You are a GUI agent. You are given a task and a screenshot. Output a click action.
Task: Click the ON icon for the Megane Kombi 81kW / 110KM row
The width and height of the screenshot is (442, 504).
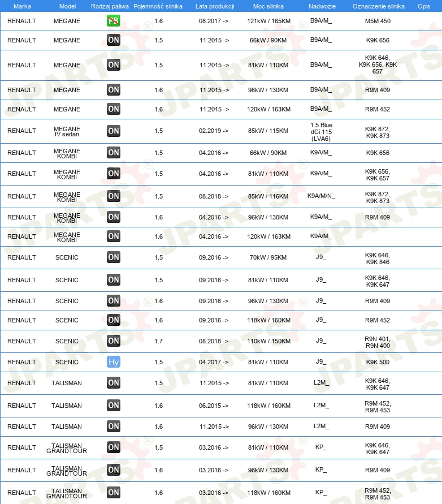[x=114, y=174]
